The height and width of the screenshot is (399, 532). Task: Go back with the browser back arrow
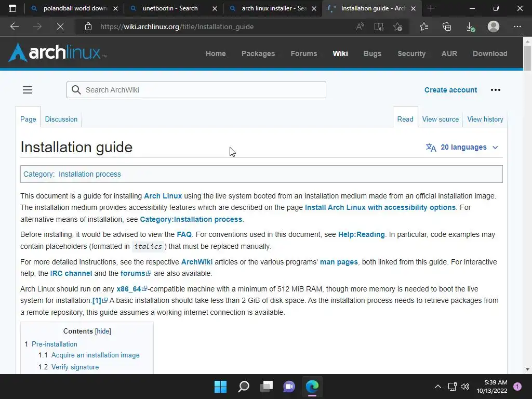(x=15, y=26)
